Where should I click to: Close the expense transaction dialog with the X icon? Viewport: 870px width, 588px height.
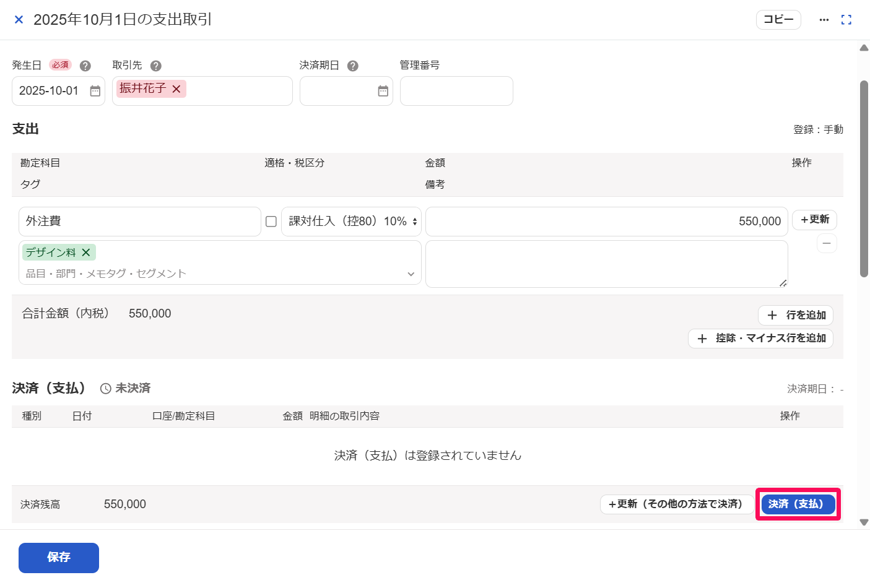click(19, 20)
